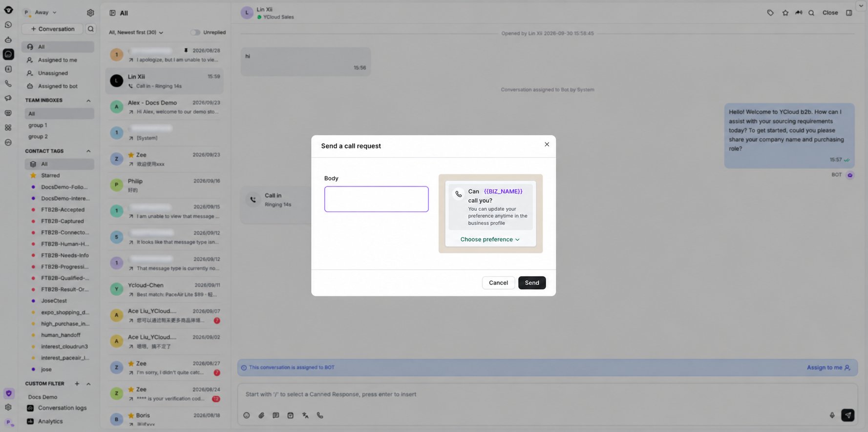The width and height of the screenshot is (868, 432).
Task: Click the translate icon in composer
Action: (305, 415)
